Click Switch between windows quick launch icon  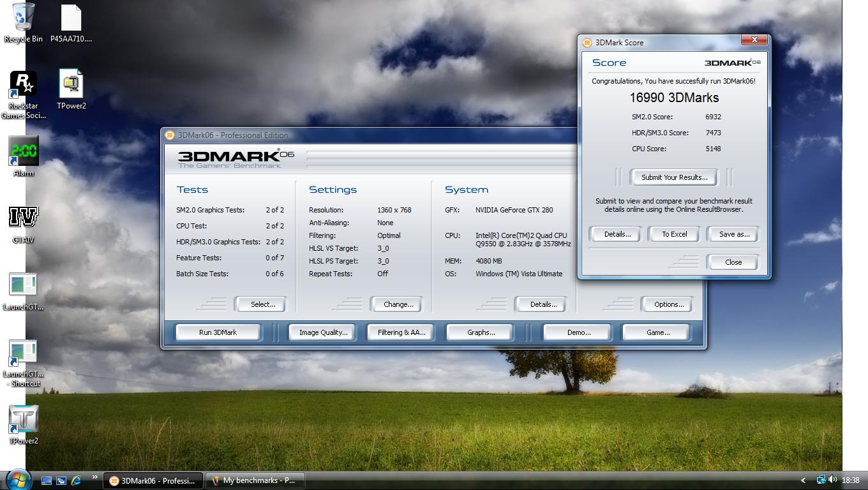[x=61, y=480]
